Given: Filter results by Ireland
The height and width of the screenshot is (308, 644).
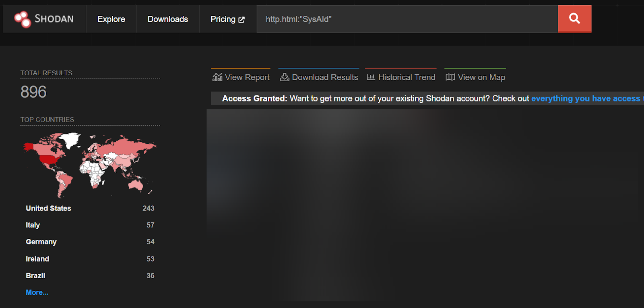Looking at the screenshot, I should point(37,259).
